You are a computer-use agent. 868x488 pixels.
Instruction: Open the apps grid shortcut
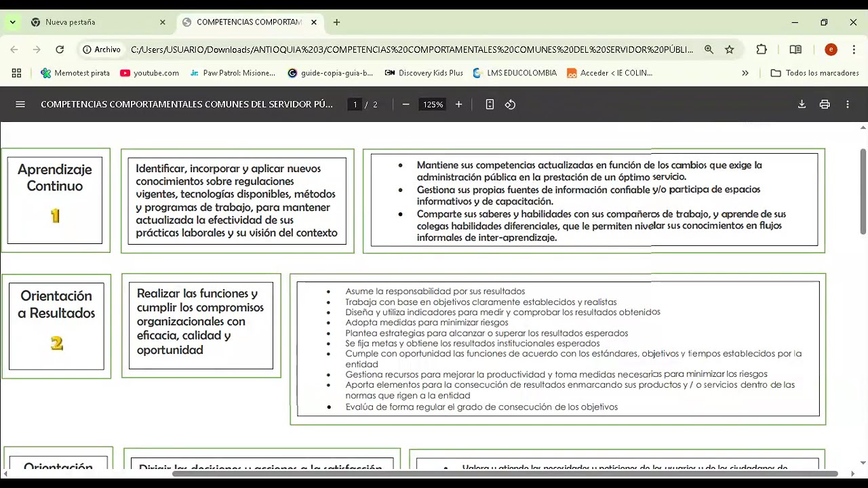pyautogui.click(x=16, y=73)
